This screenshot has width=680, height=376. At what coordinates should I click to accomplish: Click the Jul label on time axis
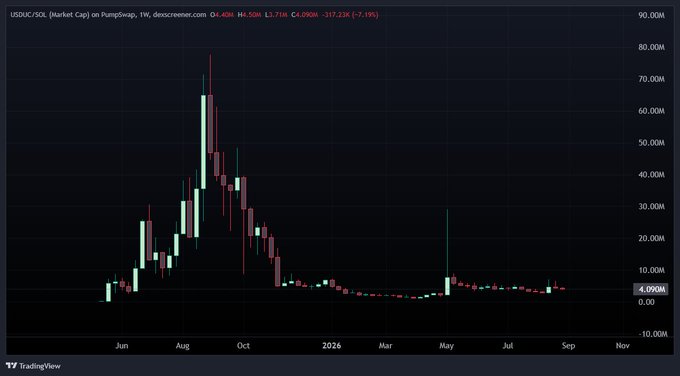(507, 346)
